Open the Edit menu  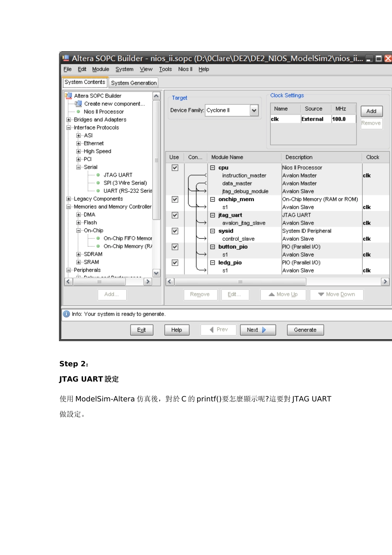tap(82, 69)
